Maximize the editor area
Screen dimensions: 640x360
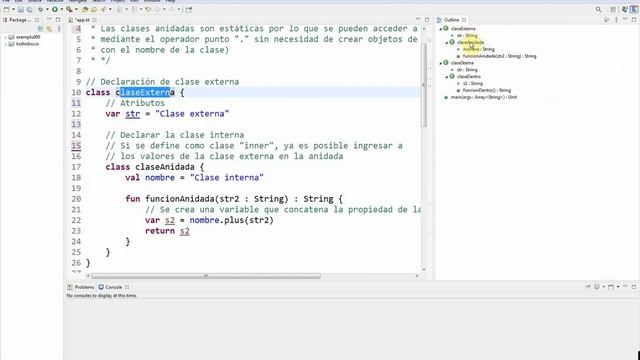pos(427,20)
